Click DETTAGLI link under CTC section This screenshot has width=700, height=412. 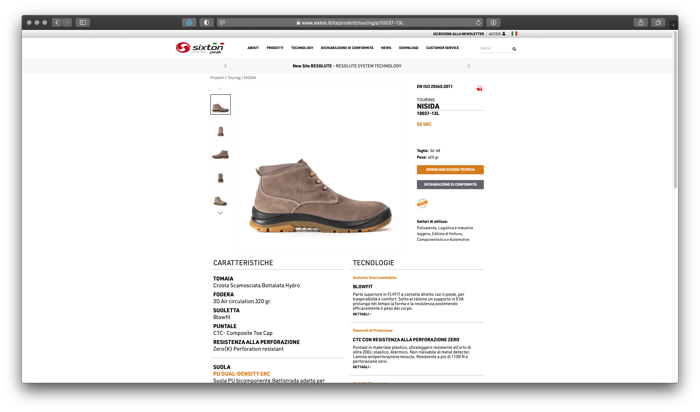362,367
